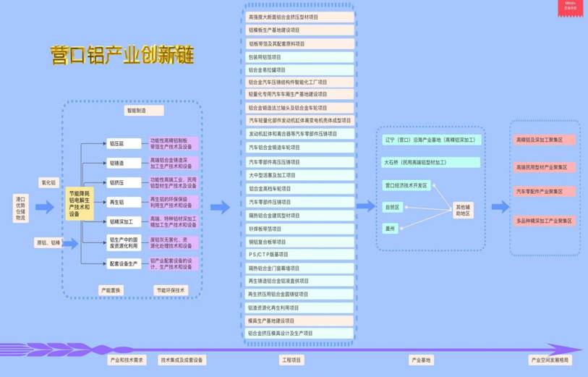Select the 模具生产基地建设项目 item
Image resolution: width=588 pixels, height=377 pixels.
300,321
